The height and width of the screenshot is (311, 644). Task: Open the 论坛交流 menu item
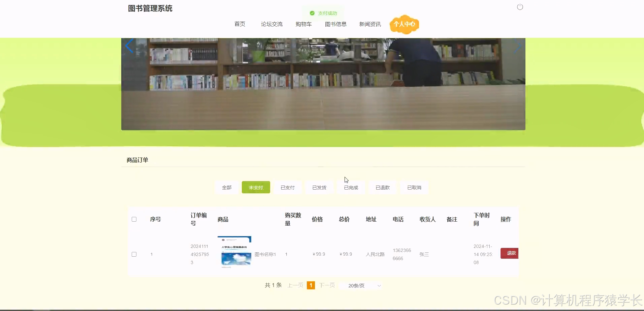tap(271, 24)
